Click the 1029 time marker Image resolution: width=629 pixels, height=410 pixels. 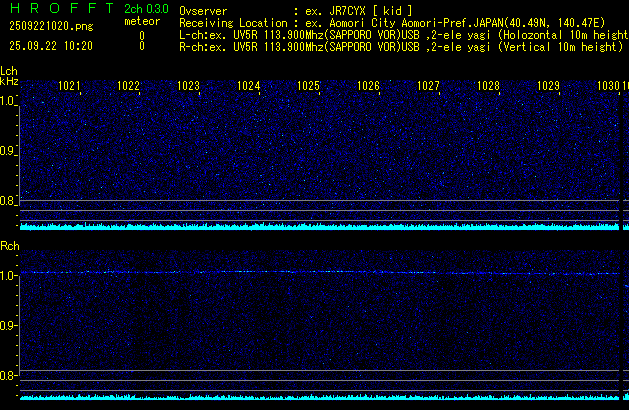[x=548, y=87]
